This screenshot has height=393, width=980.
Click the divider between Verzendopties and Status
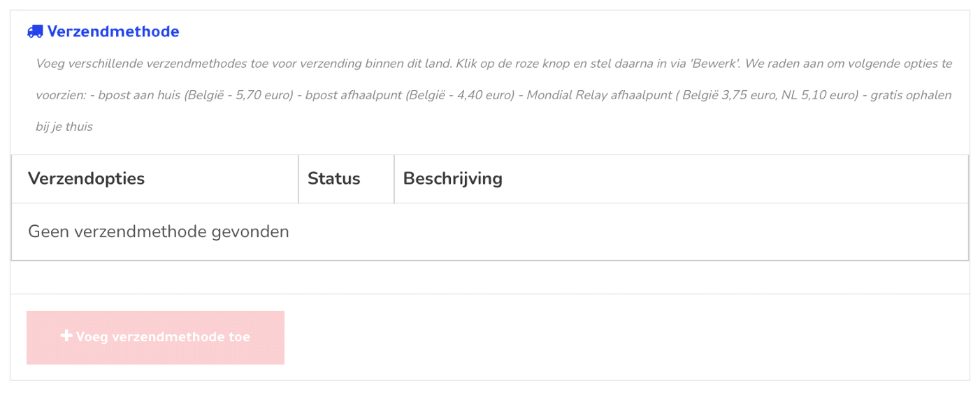tap(298, 179)
